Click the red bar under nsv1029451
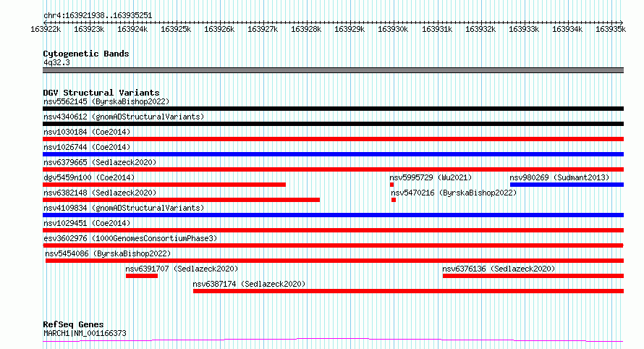Viewport: 644px width, 349px height. click(x=333, y=230)
